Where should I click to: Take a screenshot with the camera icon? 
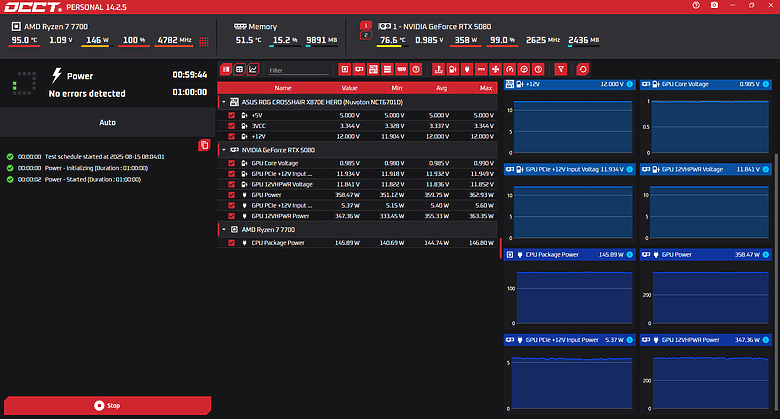714,5
